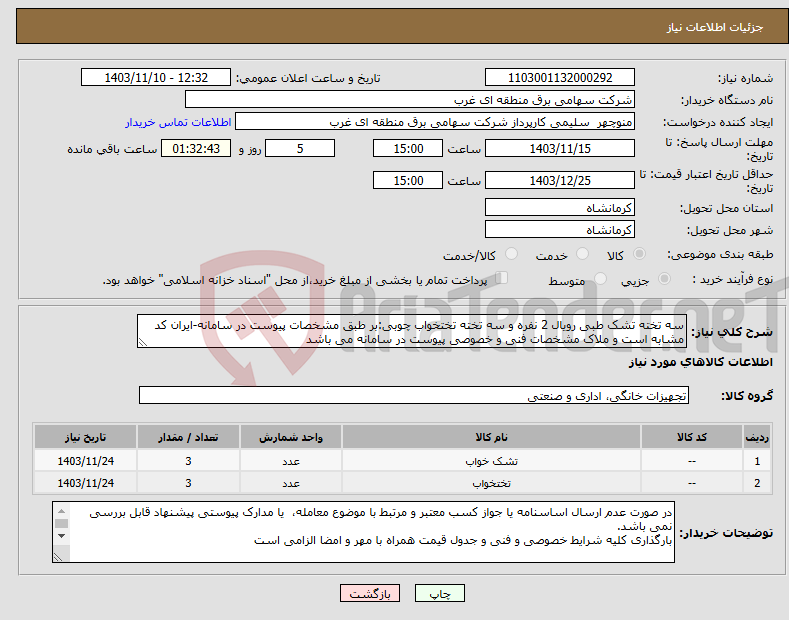Screen dimensions: 789x620
Task: Select the کالا/خدمت radio button
Action: [x=511, y=254]
